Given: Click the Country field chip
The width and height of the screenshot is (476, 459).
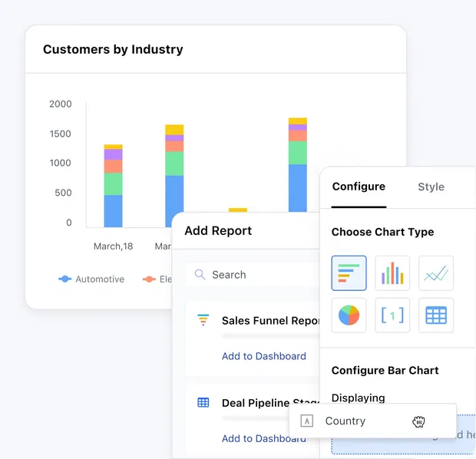Looking at the screenshot, I should click(x=372, y=421).
